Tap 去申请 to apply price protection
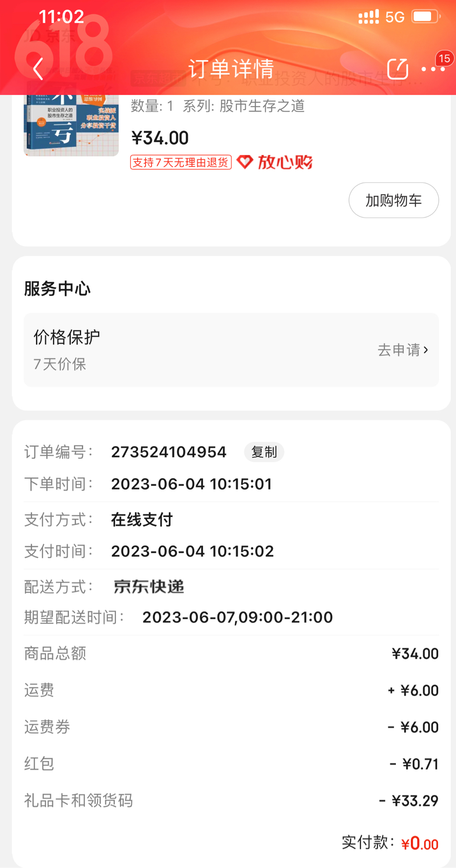The width and height of the screenshot is (456, 868). (403, 350)
